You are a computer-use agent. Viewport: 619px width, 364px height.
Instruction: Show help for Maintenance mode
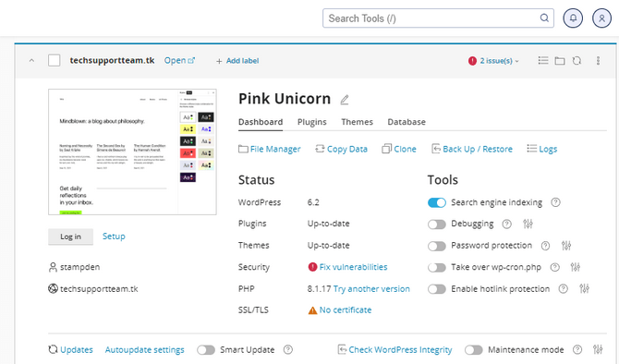[x=577, y=350]
